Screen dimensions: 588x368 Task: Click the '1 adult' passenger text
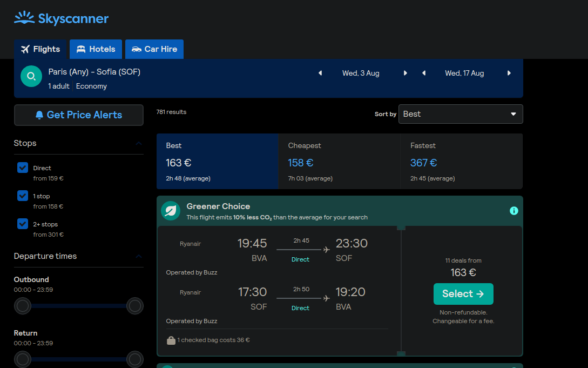coord(59,86)
